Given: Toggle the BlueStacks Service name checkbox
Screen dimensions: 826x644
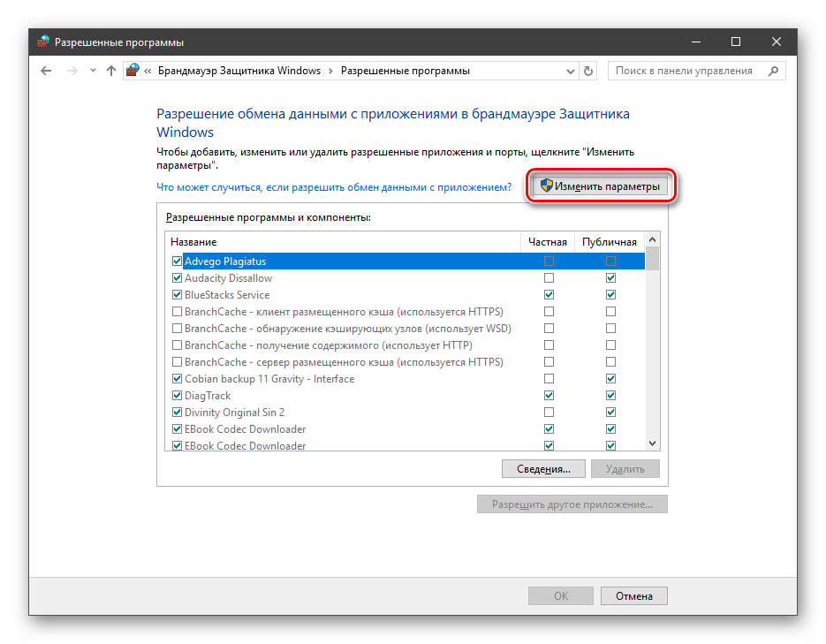Looking at the screenshot, I should click(x=178, y=295).
